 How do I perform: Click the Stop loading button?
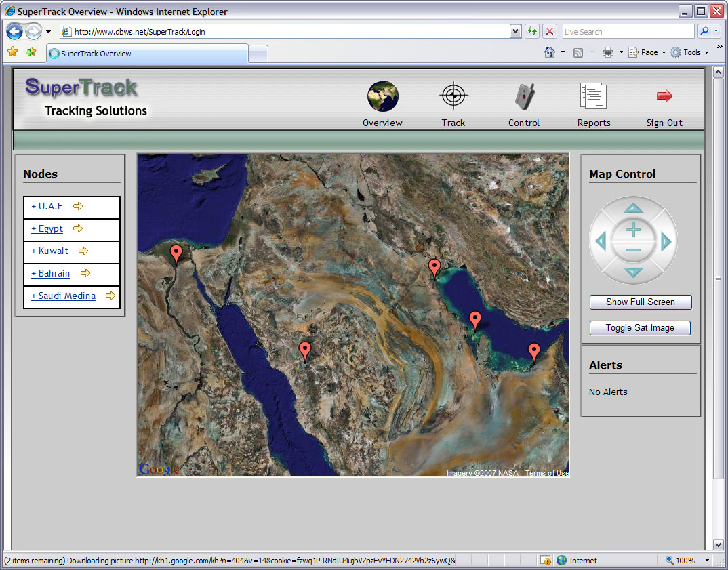(x=550, y=32)
